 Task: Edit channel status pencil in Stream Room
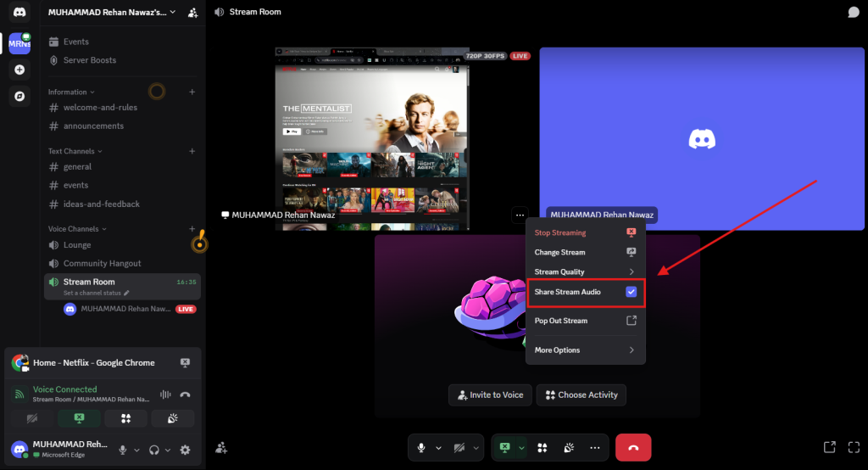click(126, 294)
